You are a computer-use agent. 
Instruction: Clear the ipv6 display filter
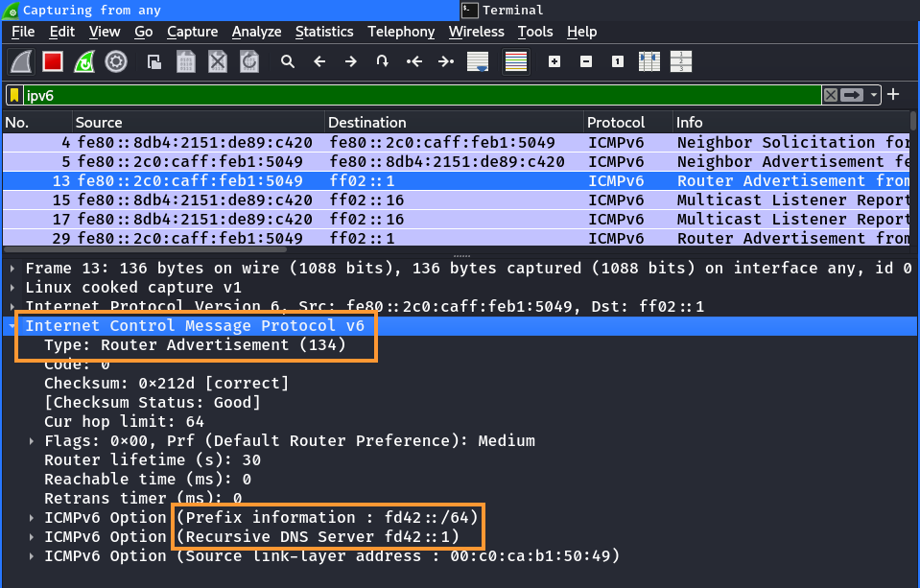click(x=831, y=95)
